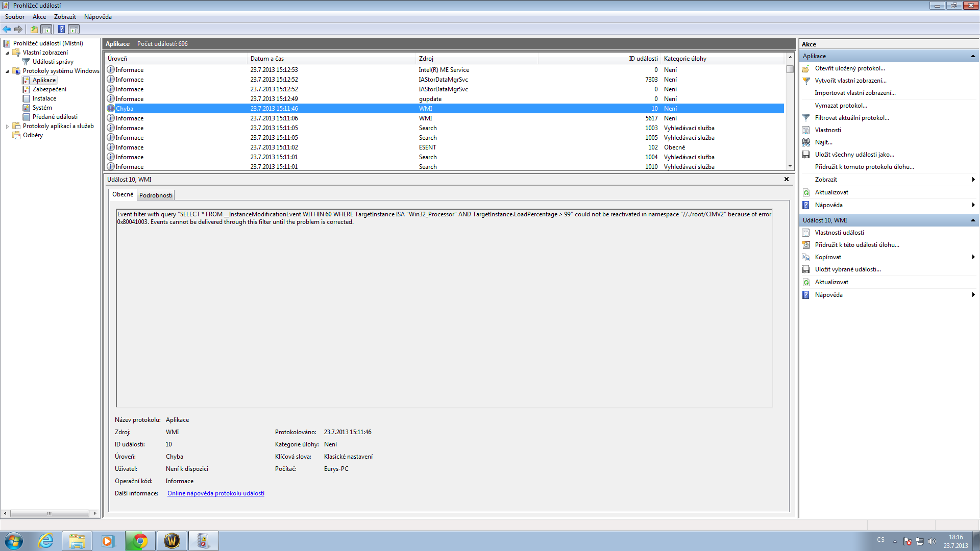The height and width of the screenshot is (551, 980).
Task: Open the Zabezpečení log in the tree
Action: (x=49, y=89)
